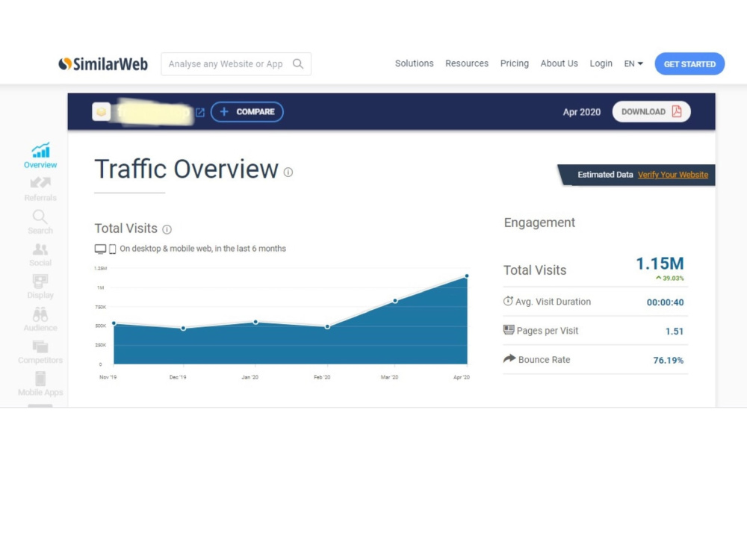
Task: Click the Estimated Data label
Action: [605, 175]
